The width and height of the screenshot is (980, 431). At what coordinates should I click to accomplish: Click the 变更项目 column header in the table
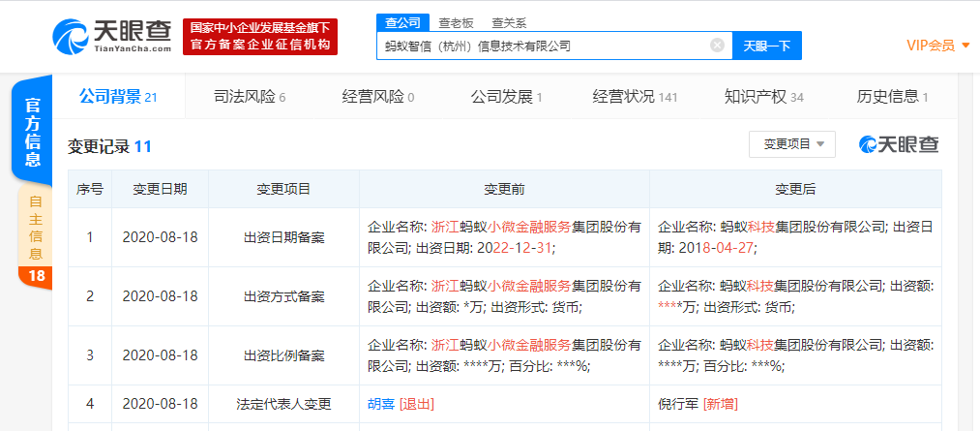tap(283, 189)
